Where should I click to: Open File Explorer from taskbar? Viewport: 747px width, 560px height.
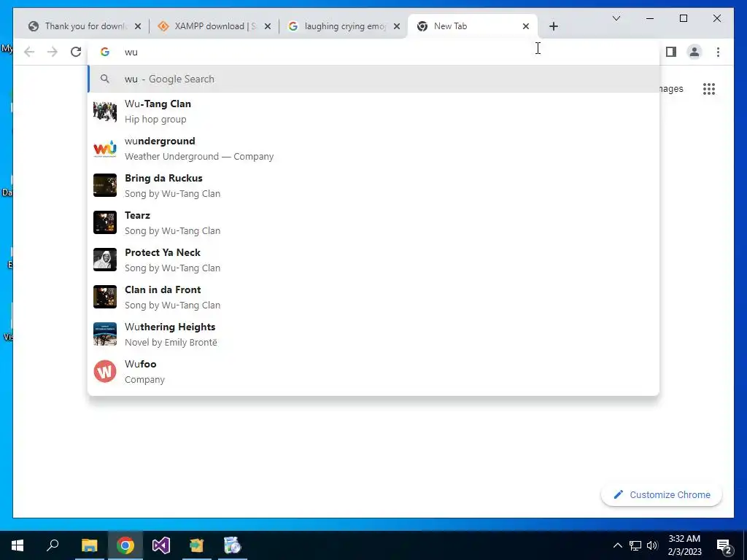[x=89, y=545]
